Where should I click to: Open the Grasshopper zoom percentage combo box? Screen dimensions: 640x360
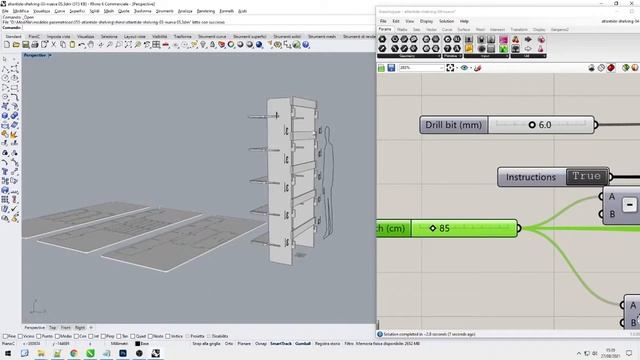[422, 68]
